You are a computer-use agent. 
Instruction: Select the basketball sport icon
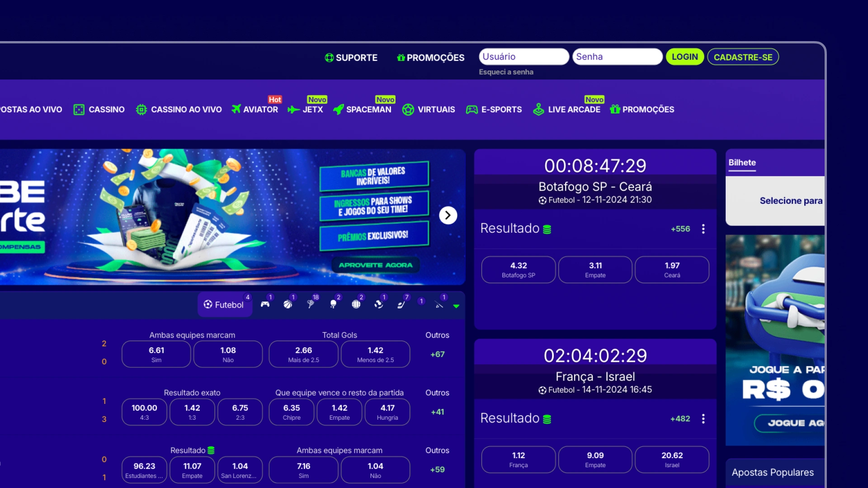(288, 304)
